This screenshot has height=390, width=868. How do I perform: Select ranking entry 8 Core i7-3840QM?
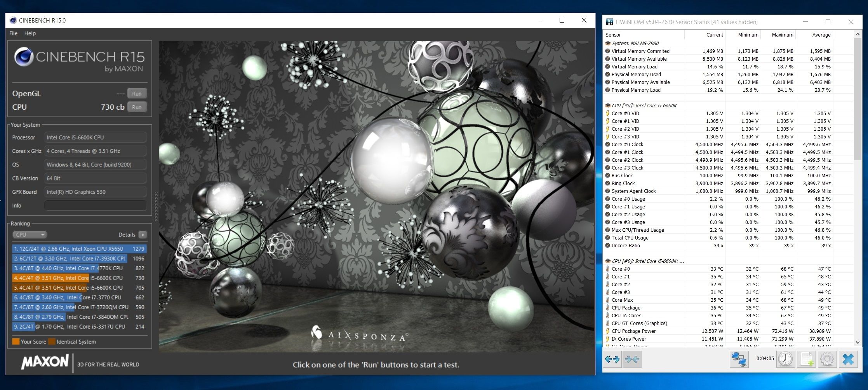pos(79,317)
